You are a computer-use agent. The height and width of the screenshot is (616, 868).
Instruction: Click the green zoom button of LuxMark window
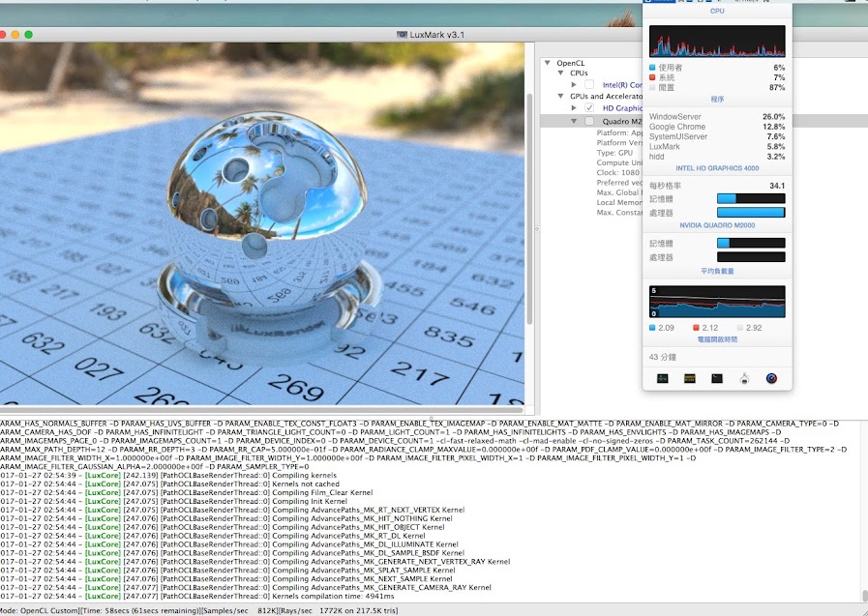(x=28, y=34)
